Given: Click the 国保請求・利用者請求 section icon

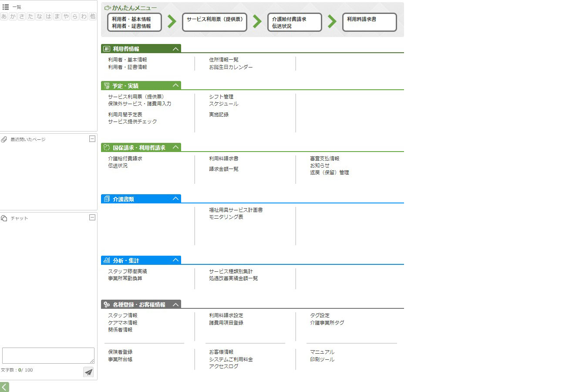Looking at the screenshot, I should [x=107, y=148].
